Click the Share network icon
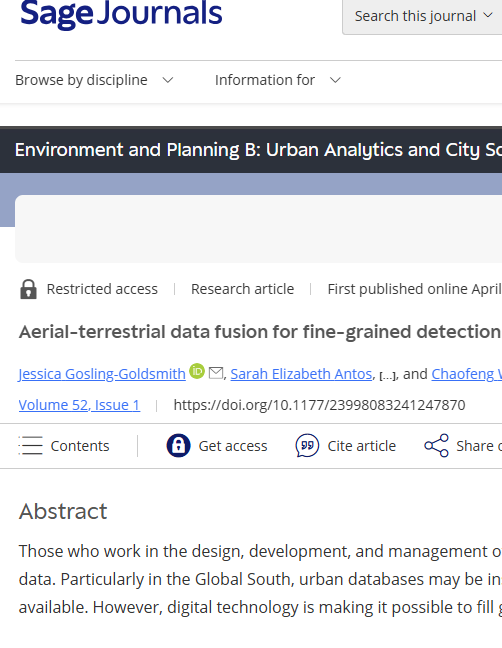The height and width of the screenshot is (648, 502). click(x=436, y=446)
